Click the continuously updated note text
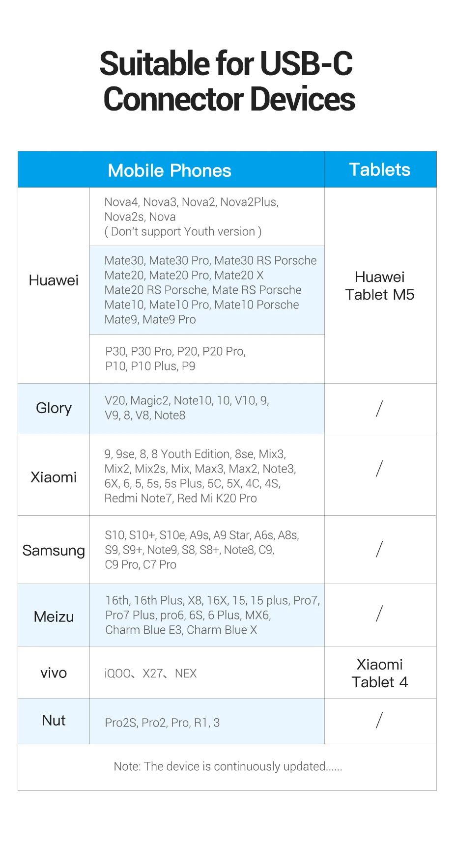 point(228,766)
